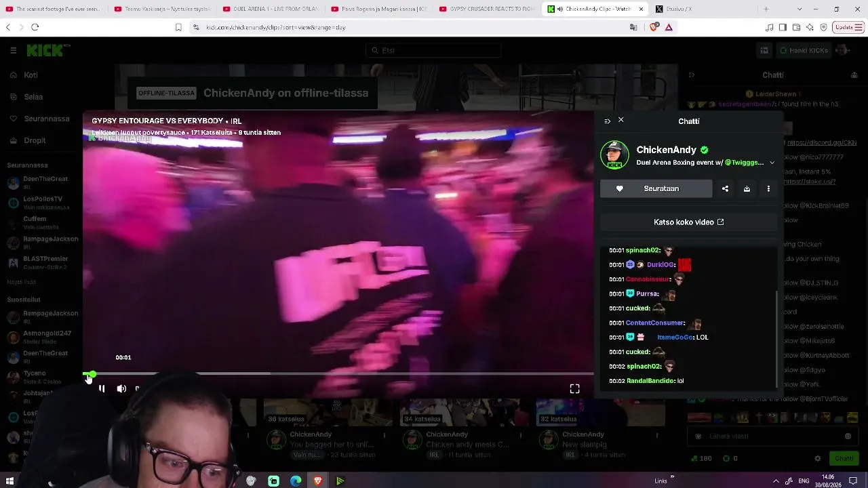Viewport: 868px width, 488px height.
Task: Open Leo AI sparkle icon
Action: tap(810, 27)
